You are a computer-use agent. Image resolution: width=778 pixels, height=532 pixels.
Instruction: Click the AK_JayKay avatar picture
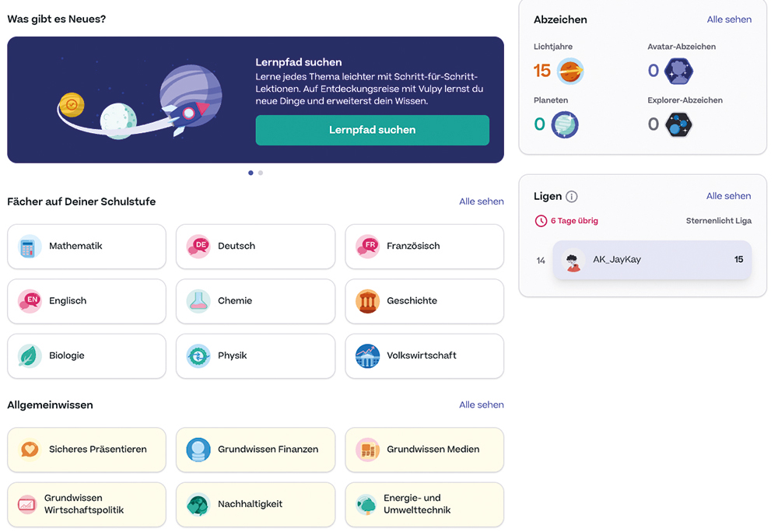click(x=573, y=261)
